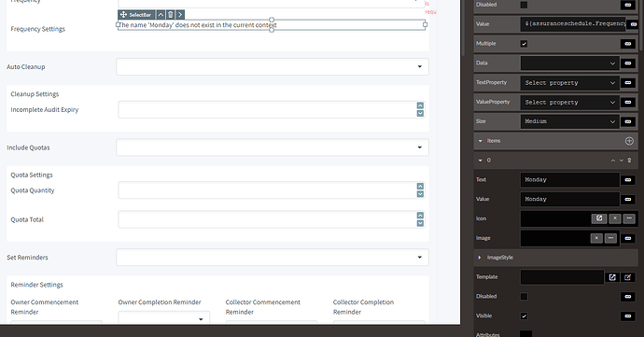Move item 0 up with arrow icon
644x337 pixels.
tap(613, 161)
